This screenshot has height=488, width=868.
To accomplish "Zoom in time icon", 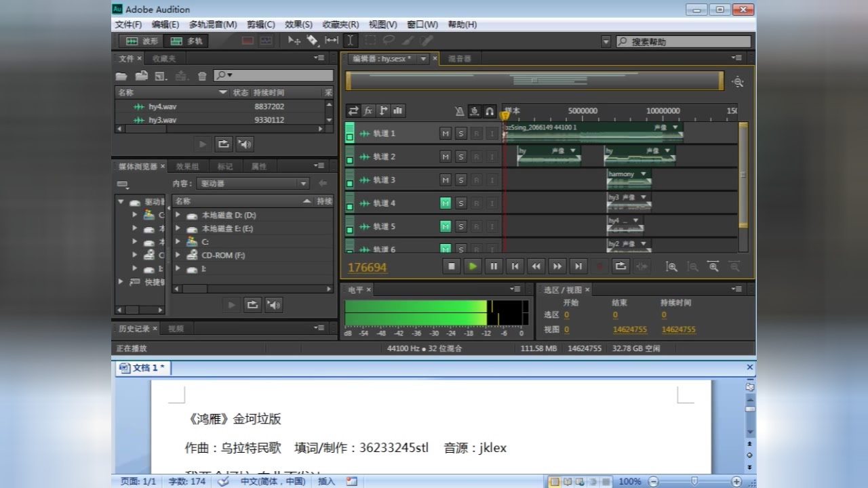I will click(713, 267).
